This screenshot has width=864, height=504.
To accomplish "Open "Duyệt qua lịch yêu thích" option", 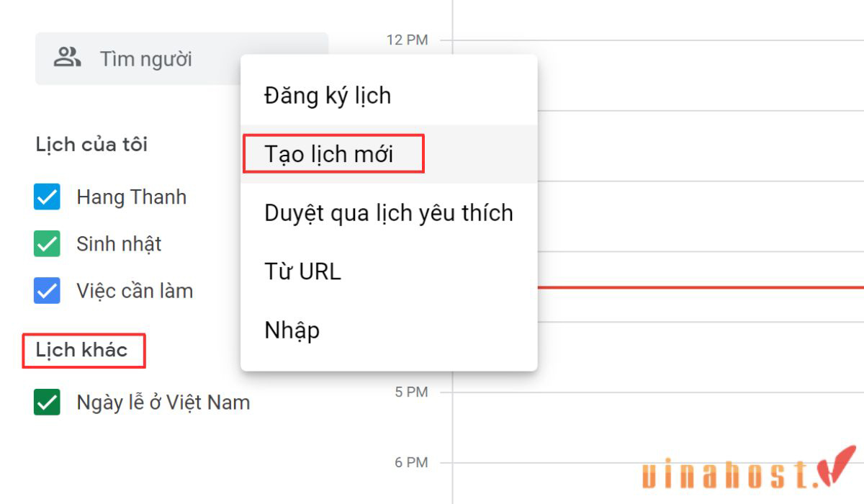I will tap(389, 213).
